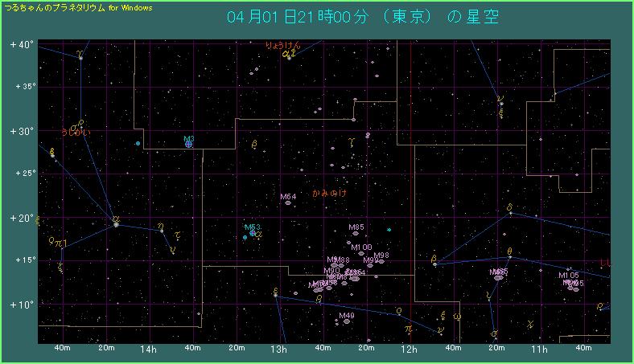Image resolution: width=634 pixels, height=364 pixels.
Task: Select the M49 galaxy marker
Action: [347, 321]
